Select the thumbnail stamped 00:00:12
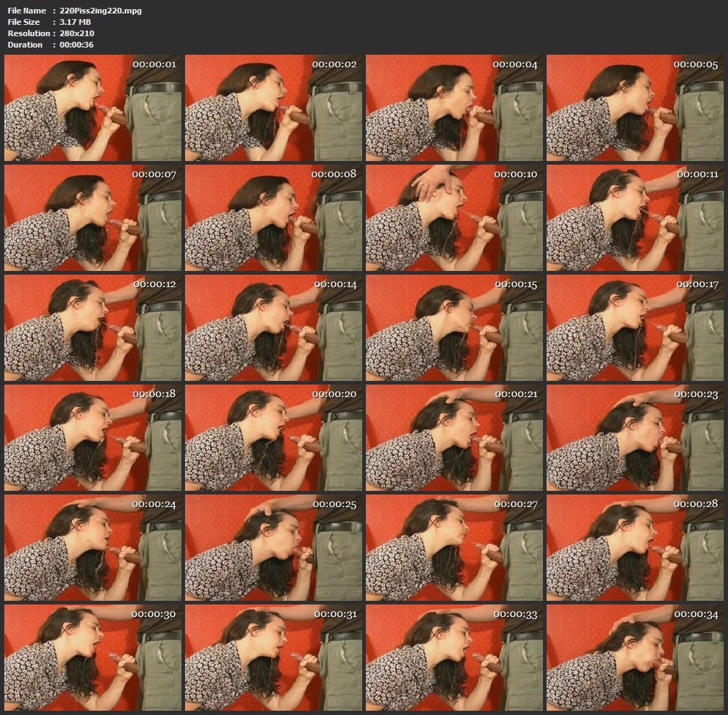Image resolution: width=728 pixels, height=715 pixels. coord(93,328)
